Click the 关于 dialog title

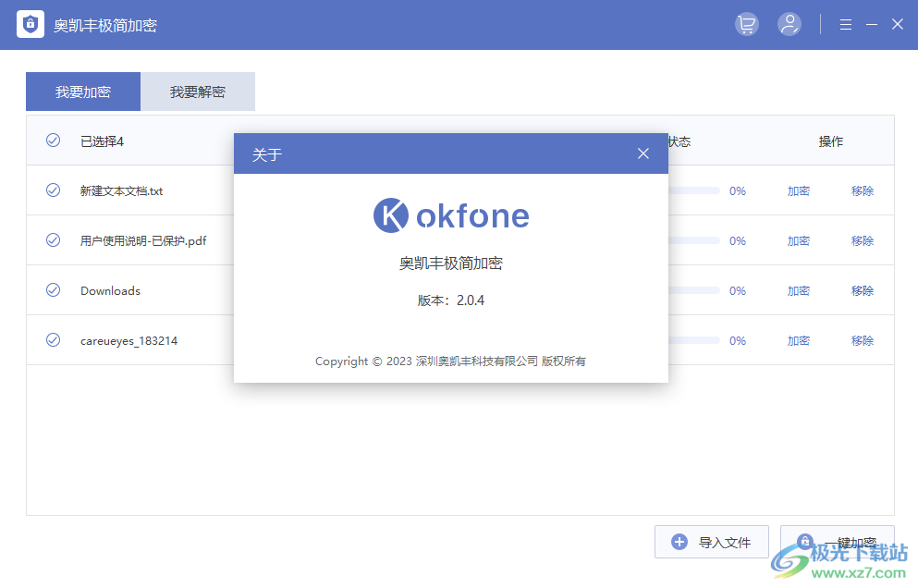pos(267,154)
